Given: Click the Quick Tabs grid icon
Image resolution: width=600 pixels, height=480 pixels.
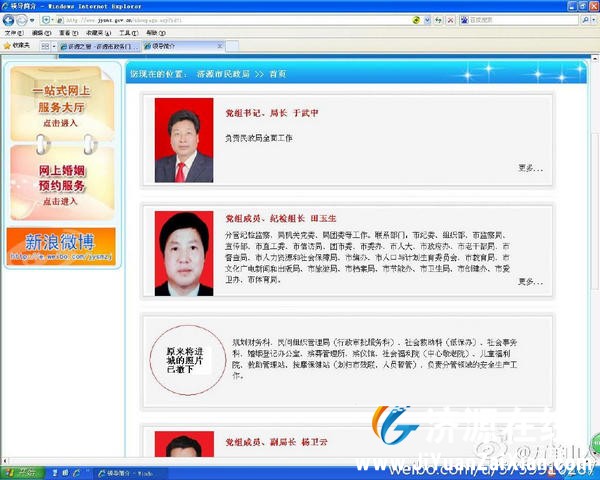Looking at the screenshot, I should pyautogui.click(x=45, y=46).
